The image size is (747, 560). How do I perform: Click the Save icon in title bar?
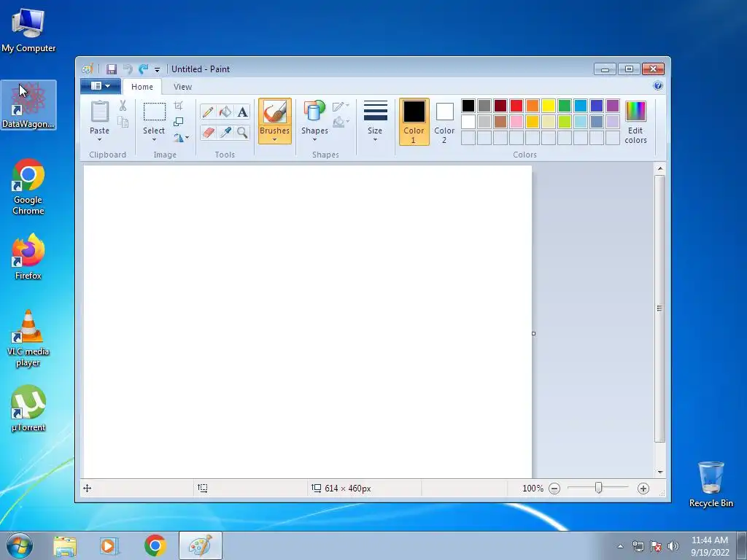[111, 69]
